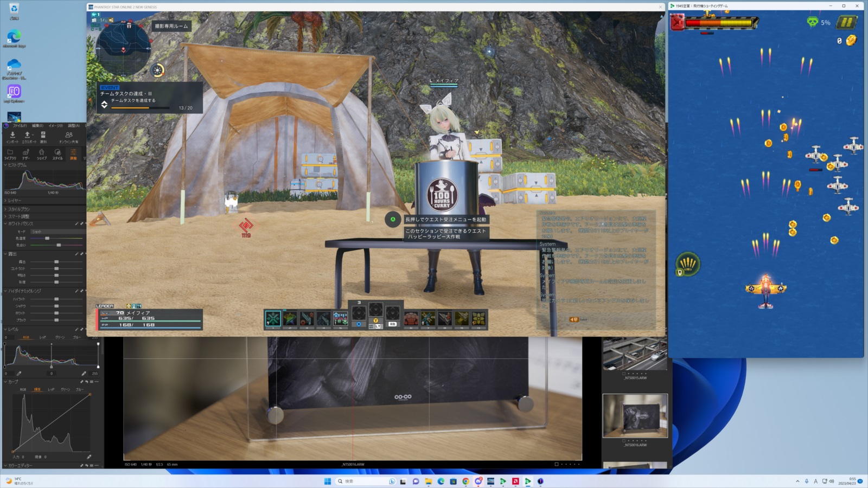Open the 調整 menu in Capture One
This screenshot has width=868, height=488.
pos(74,125)
